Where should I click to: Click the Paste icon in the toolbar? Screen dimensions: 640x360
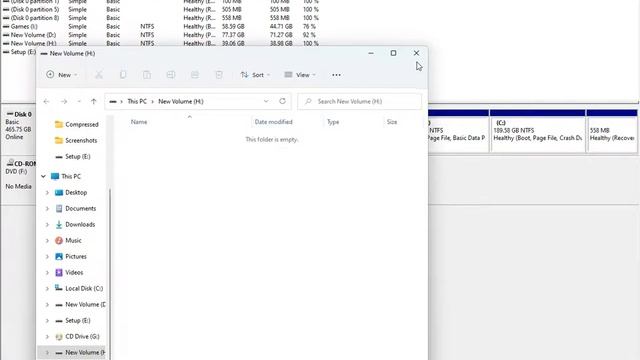147,75
